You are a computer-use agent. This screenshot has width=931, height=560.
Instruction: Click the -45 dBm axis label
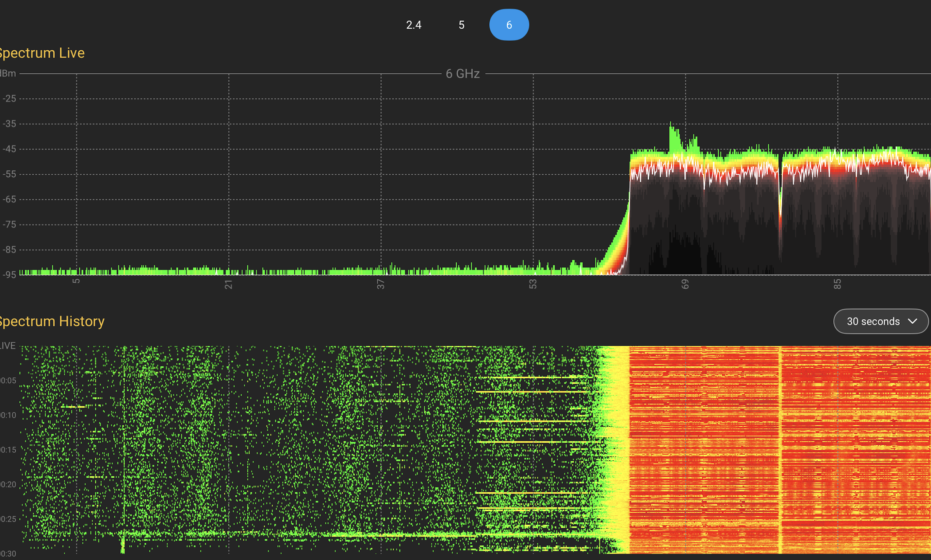point(10,149)
